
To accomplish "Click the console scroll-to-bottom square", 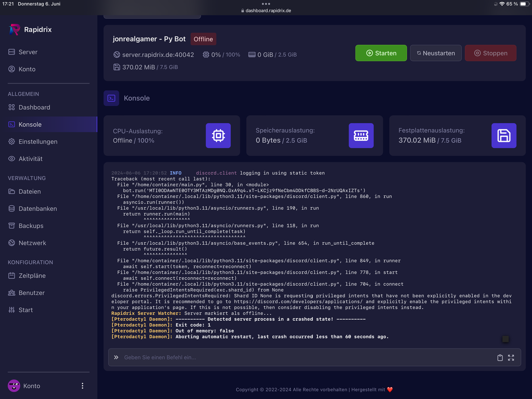I will 506,339.
